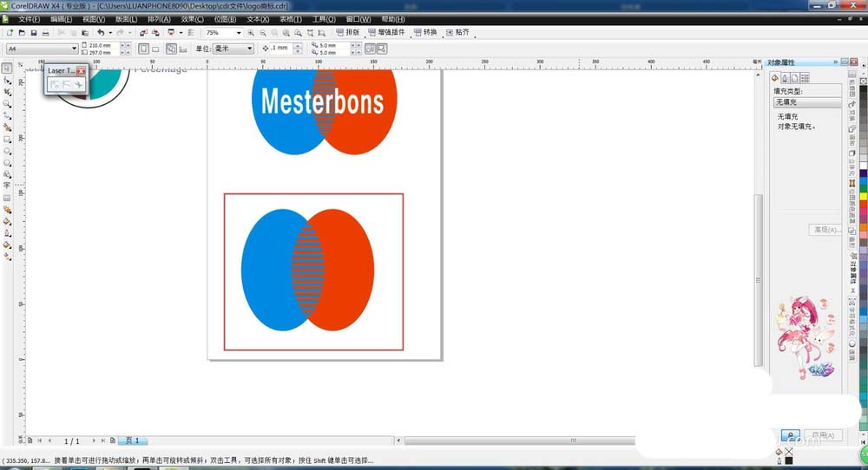
Task: Expand the undo history arrow
Action: point(110,33)
